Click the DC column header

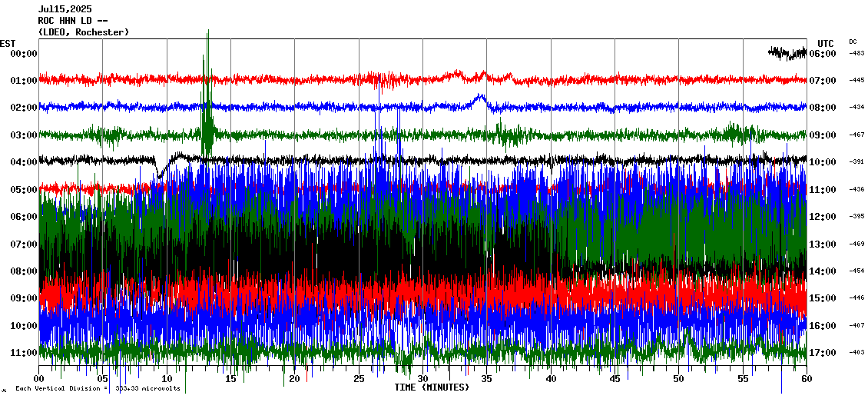853,42
